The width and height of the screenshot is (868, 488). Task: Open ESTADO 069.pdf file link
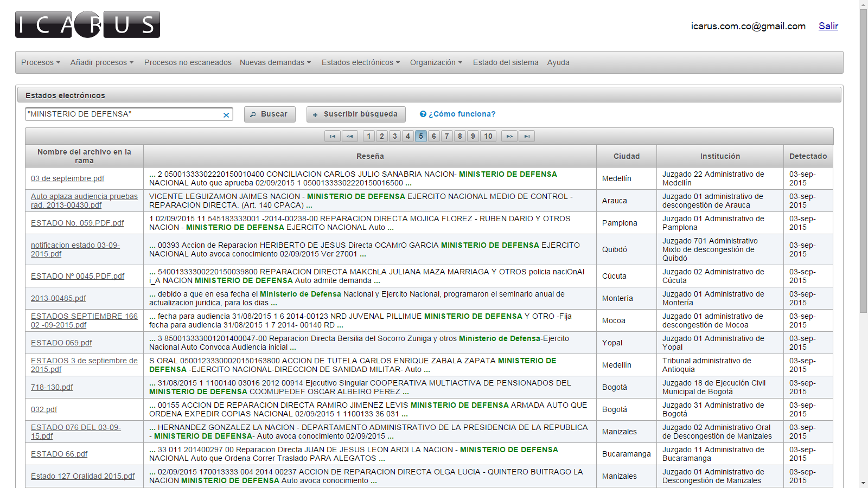pyautogui.click(x=61, y=343)
